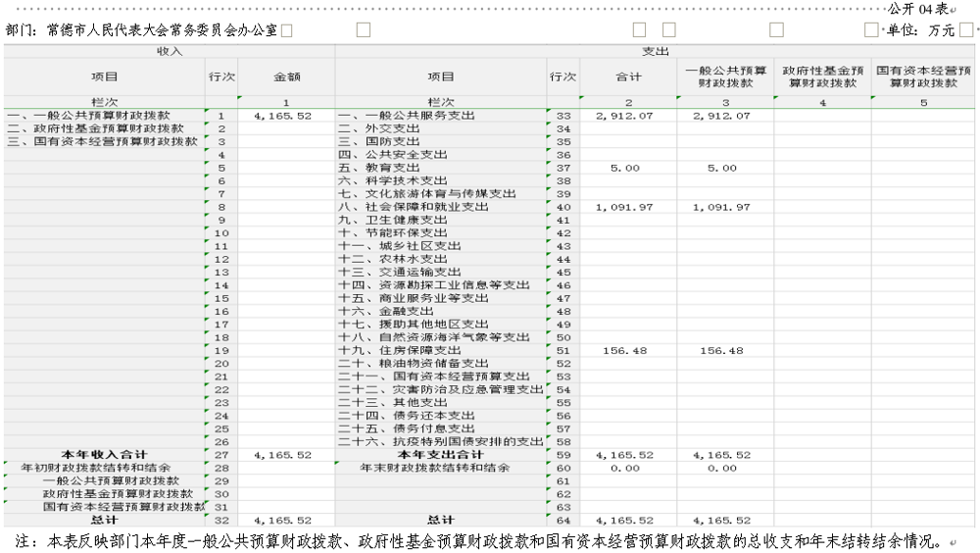
Task: Click the 一、一般公共服务支出 row label
Action: pyautogui.click(x=407, y=116)
